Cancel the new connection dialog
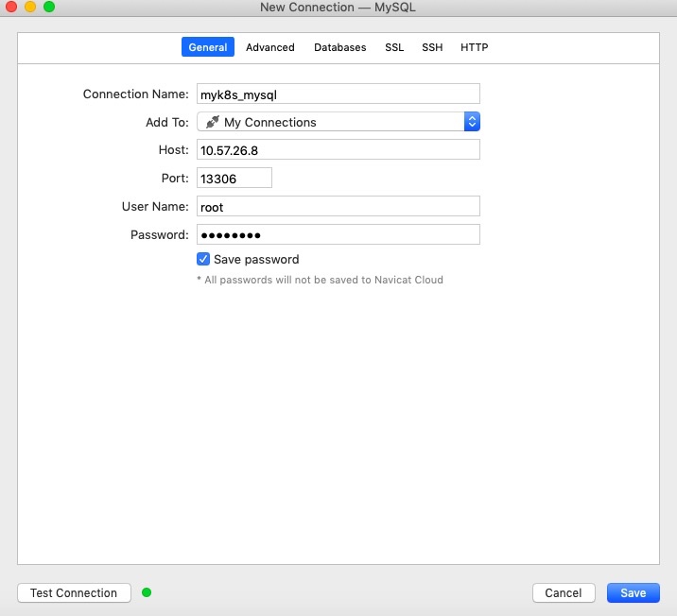This screenshot has height=616, width=677. [564, 592]
